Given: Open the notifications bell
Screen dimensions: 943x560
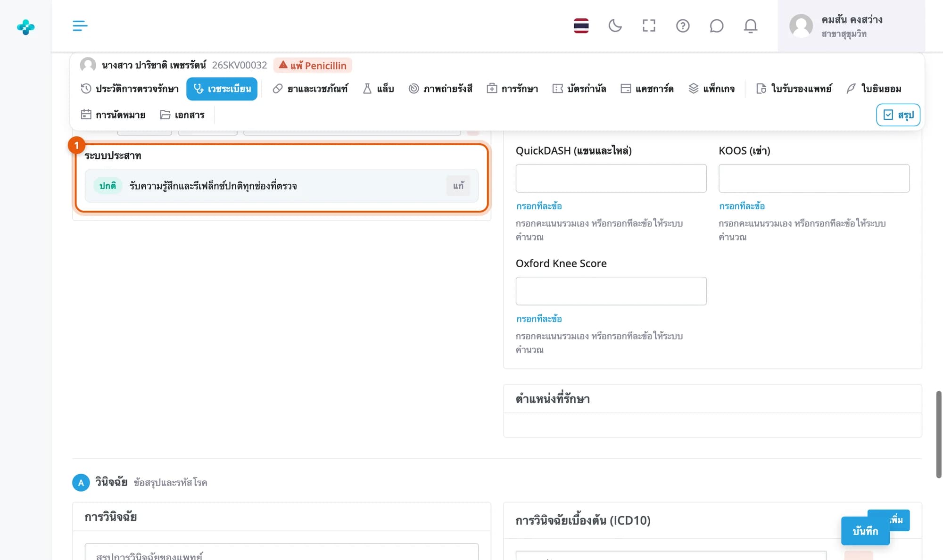Looking at the screenshot, I should point(751,25).
